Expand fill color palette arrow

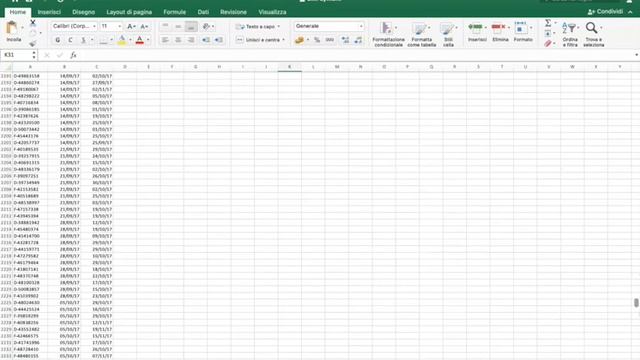(130, 40)
